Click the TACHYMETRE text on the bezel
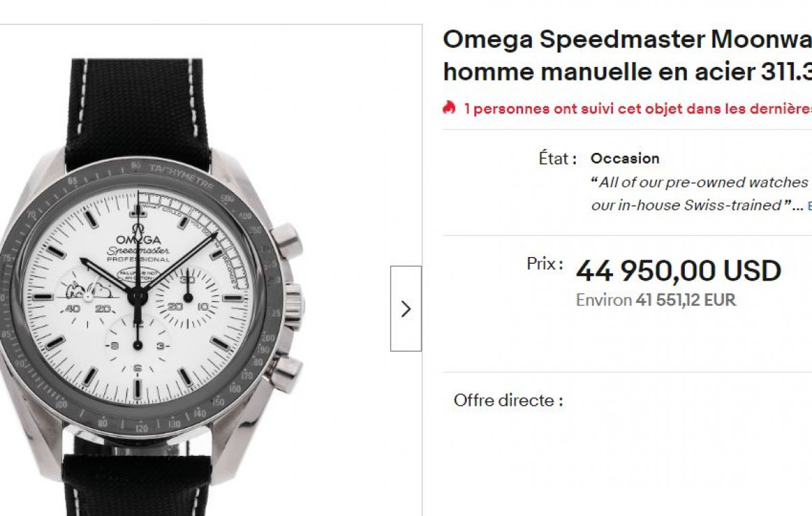Screen dimensions: 812x516 (181, 175)
